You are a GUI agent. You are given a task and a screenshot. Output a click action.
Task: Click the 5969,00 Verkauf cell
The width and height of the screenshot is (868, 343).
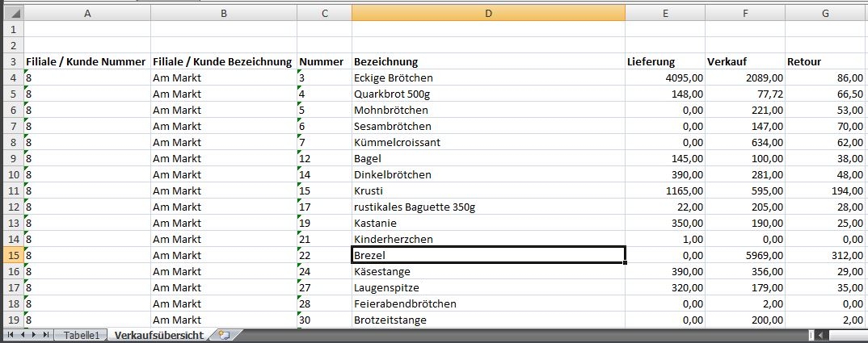[x=744, y=255]
